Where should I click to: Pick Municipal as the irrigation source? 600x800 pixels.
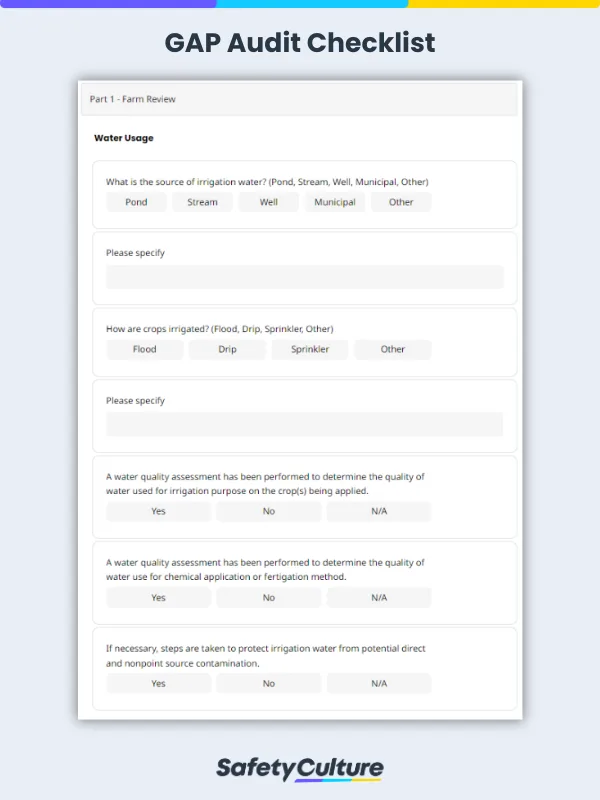(335, 202)
